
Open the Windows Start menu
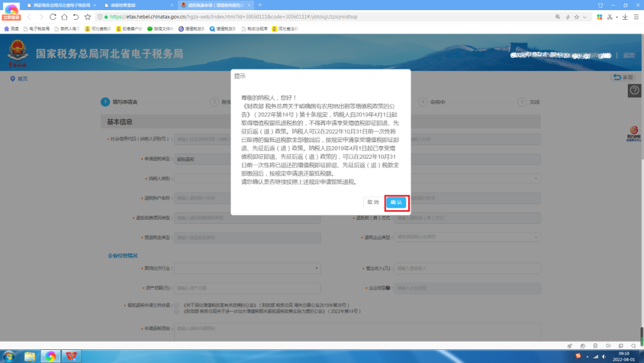pyautogui.click(x=9, y=356)
